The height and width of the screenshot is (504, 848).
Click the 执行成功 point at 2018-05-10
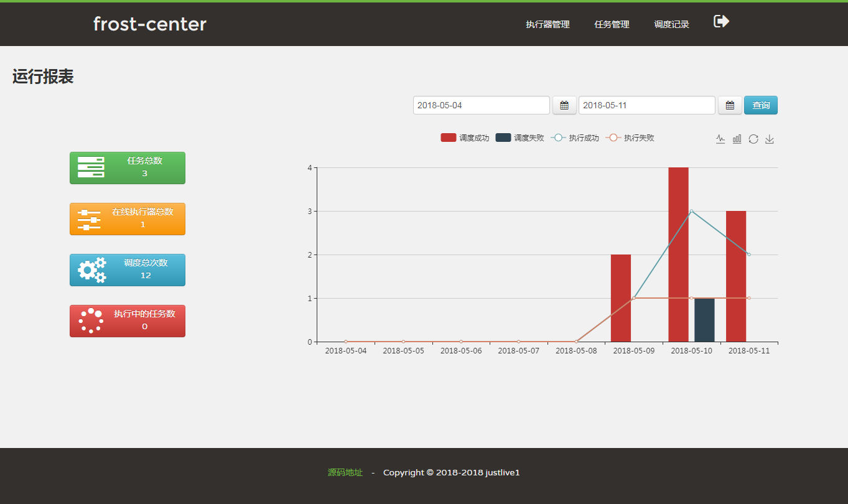point(691,211)
